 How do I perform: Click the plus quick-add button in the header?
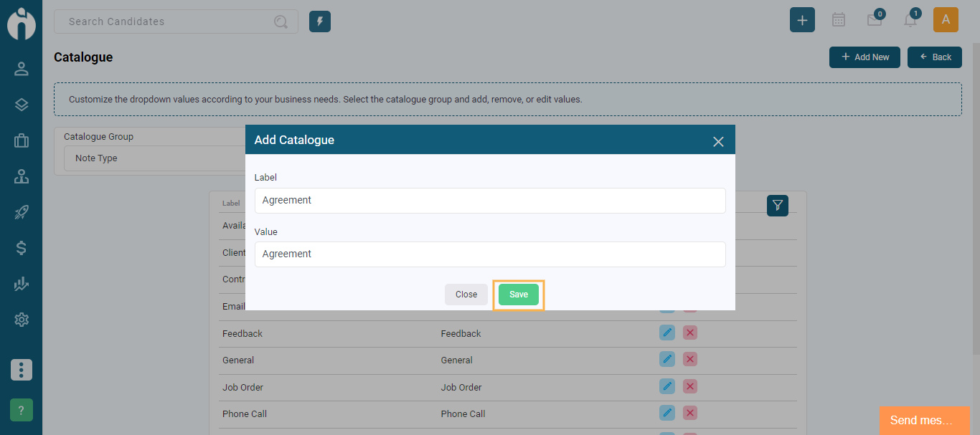[802, 20]
